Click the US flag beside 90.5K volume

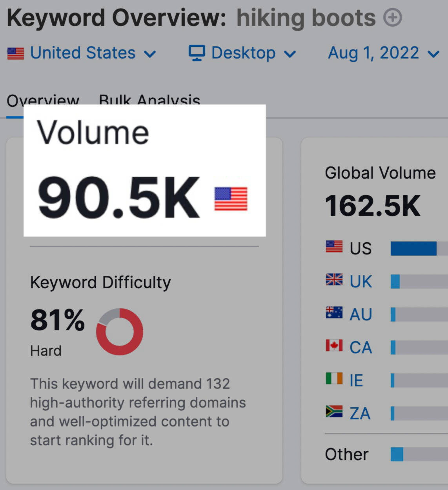pos(231,199)
